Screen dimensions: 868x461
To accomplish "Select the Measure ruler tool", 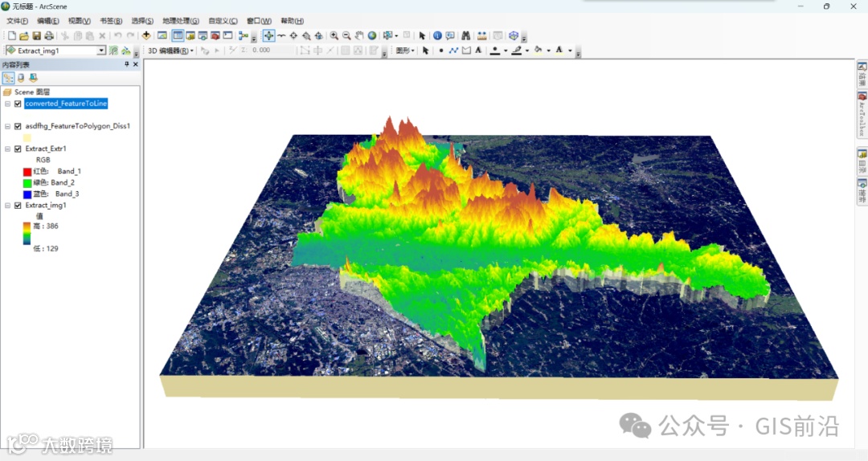I will click(481, 35).
